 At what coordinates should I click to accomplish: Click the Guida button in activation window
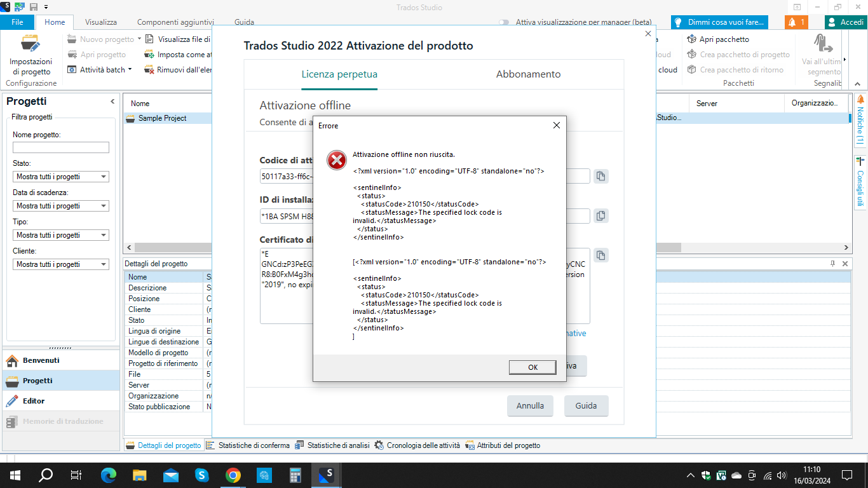click(586, 406)
